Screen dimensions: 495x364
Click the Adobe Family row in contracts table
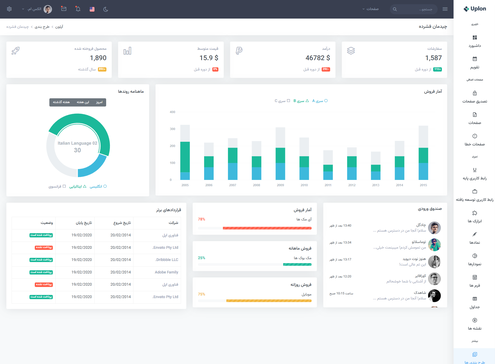96,272
